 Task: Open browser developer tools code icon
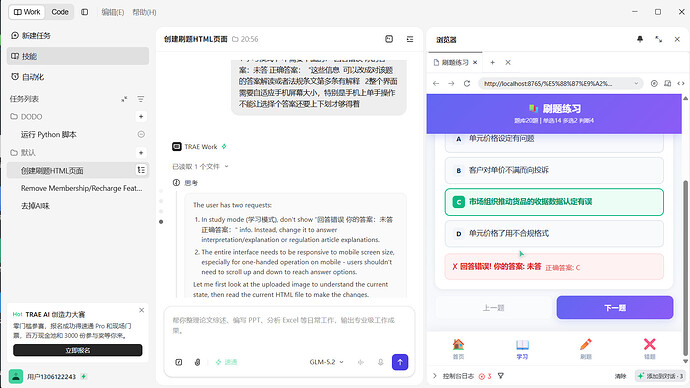[x=681, y=83]
